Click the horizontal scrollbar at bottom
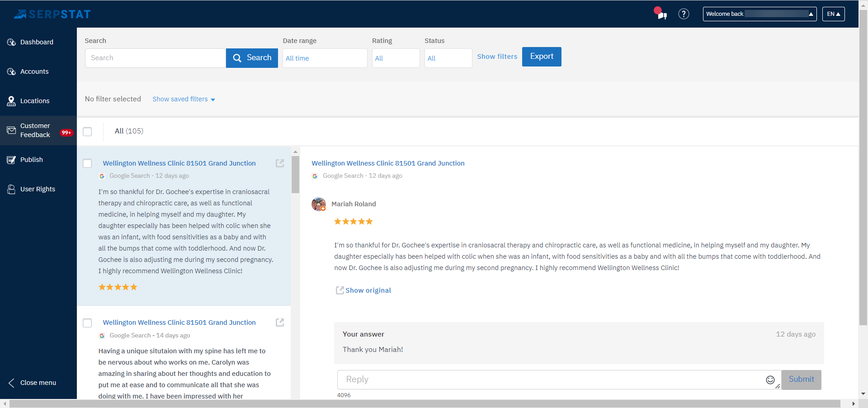The height and width of the screenshot is (408, 868). [425, 403]
